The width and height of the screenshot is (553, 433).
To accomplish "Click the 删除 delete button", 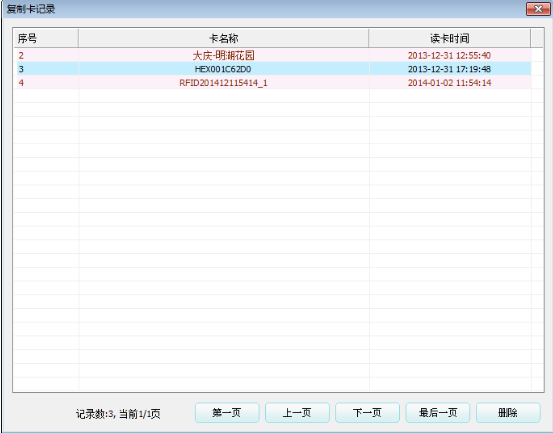I will [x=508, y=412].
